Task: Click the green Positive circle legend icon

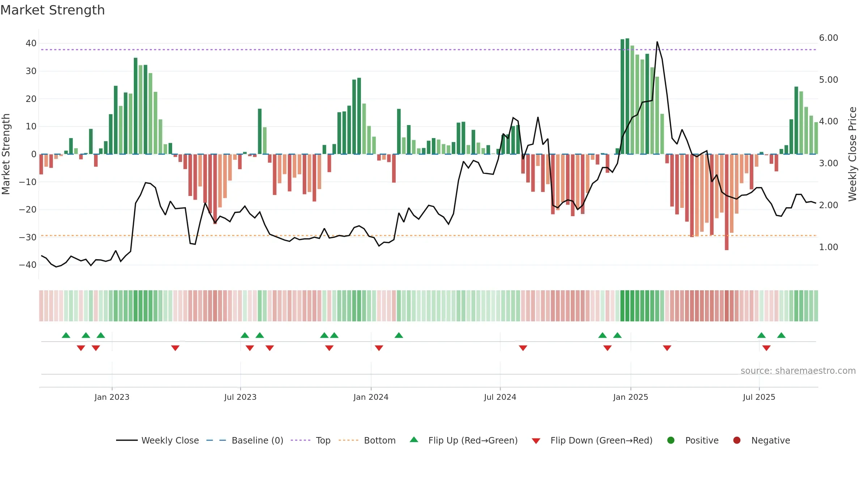Action: coord(671,440)
